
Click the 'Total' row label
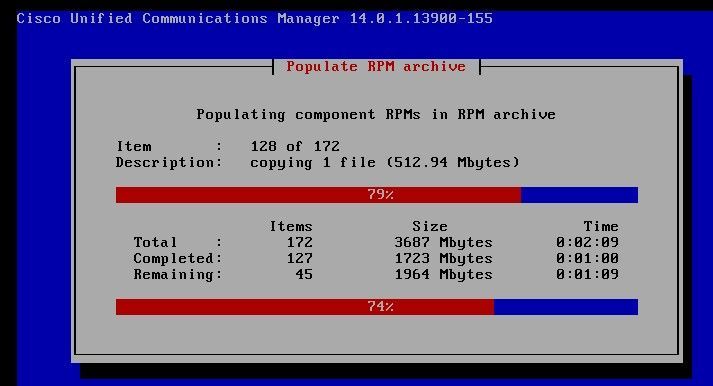pos(155,242)
